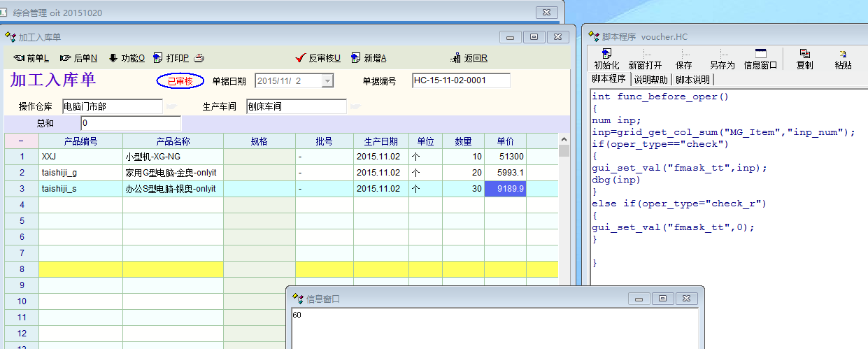Viewport: 868px width, 349px height.
Task: Go to next voucher with 后单N
Action: point(66,58)
